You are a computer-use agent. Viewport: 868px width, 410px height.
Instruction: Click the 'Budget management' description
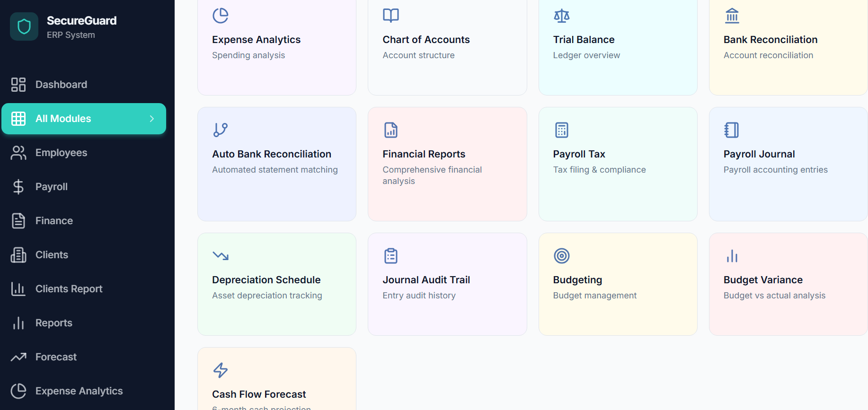(595, 296)
